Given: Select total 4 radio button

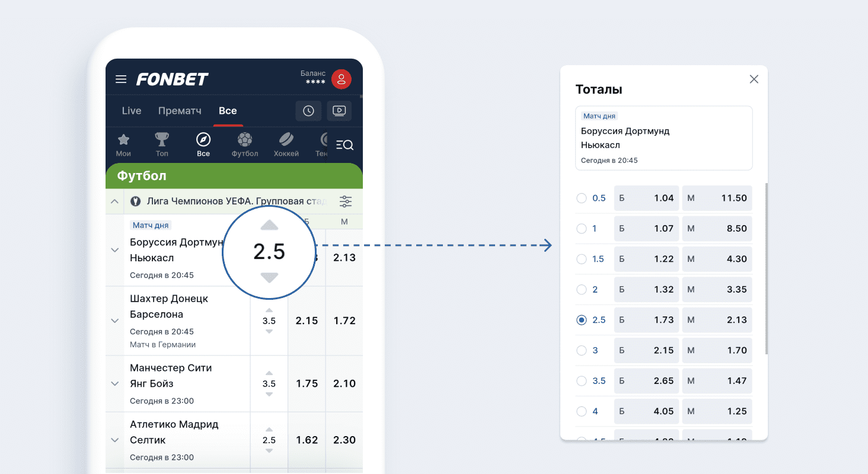Looking at the screenshot, I should click(582, 411).
